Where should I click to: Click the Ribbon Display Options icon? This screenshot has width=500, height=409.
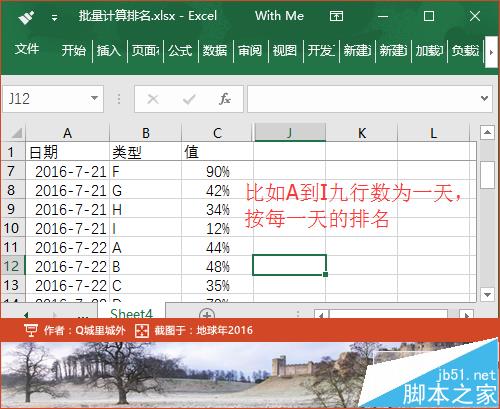tap(336, 16)
